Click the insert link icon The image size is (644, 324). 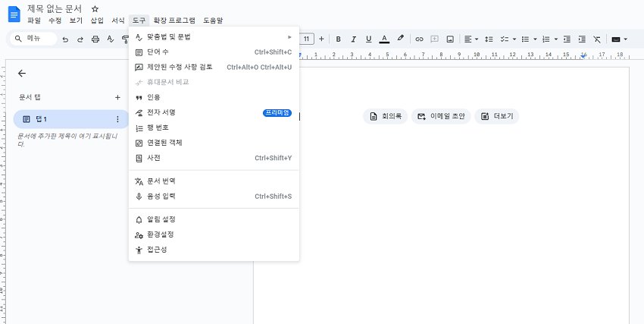(x=419, y=39)
